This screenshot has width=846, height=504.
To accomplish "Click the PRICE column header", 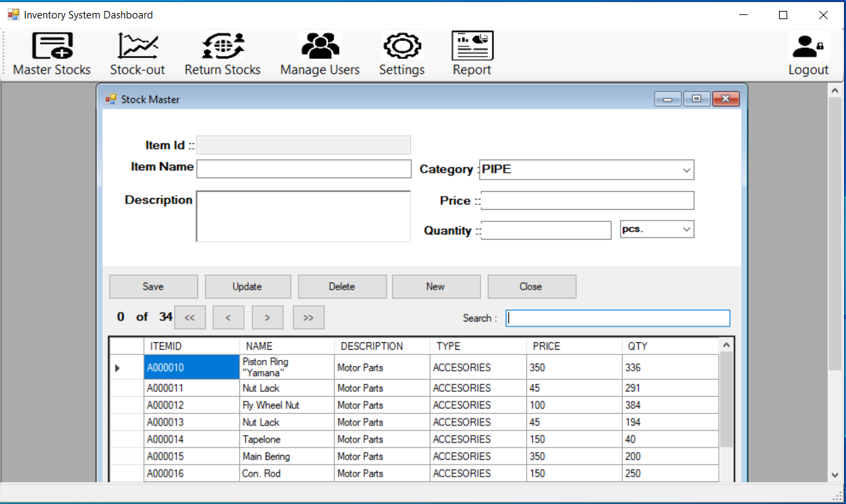I will (x=547, y=346).
